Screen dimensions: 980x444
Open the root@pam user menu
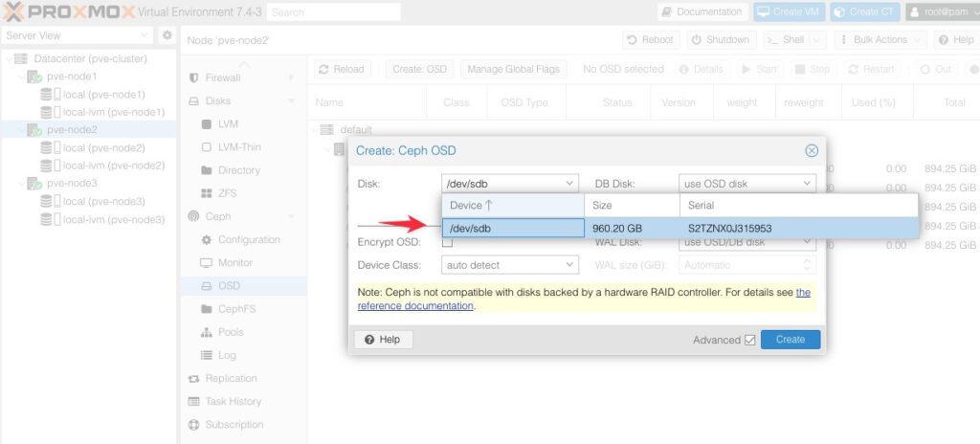click(943, 11)
